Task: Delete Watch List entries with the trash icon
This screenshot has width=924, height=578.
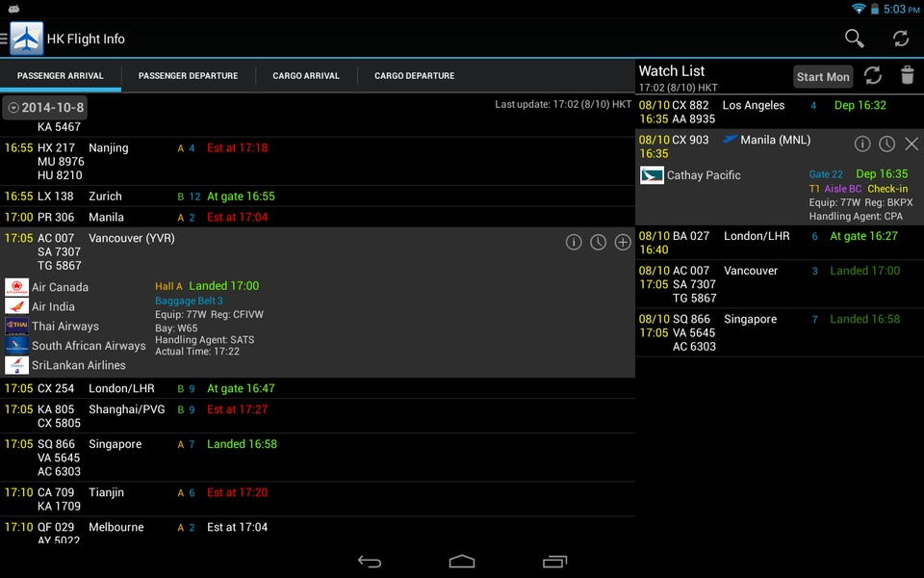Action: (x=908, y=75)
